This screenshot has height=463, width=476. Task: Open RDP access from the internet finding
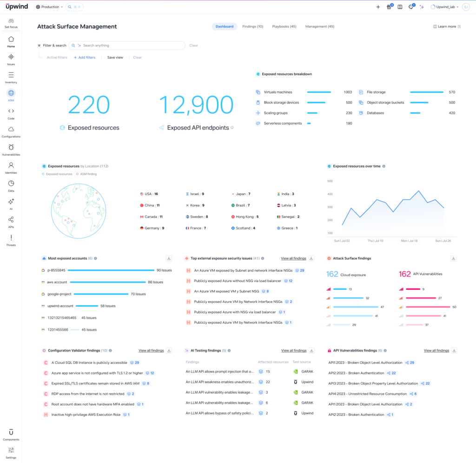[89, 394]
